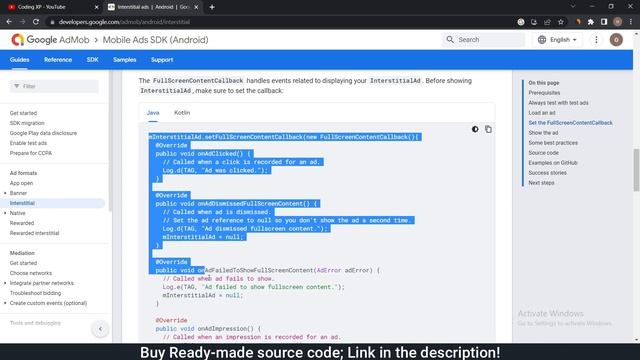This screenshot has width=640, height=360.
Task: Open the Chrome three-dot menu
Action: [x=631, y=22]
